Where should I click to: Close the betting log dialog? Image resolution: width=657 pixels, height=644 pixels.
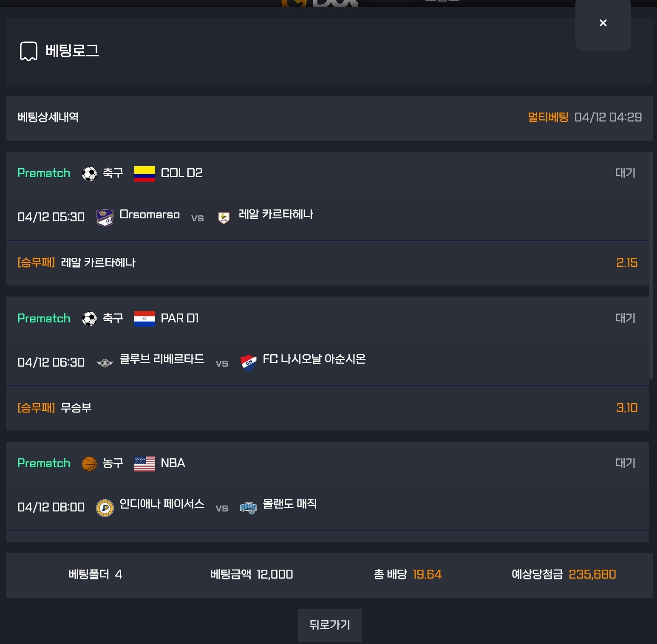click(603, 23)
